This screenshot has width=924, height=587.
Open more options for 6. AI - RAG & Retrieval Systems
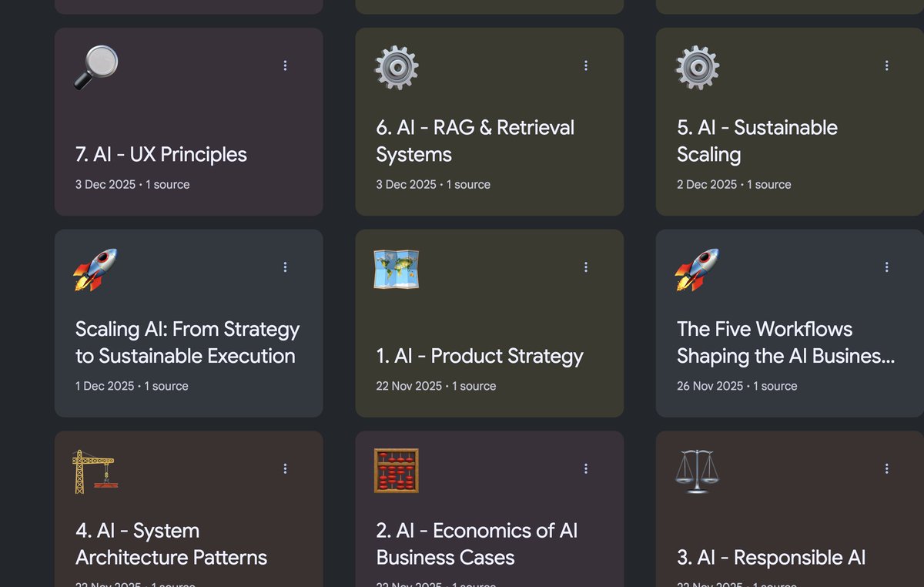[586, 65]
